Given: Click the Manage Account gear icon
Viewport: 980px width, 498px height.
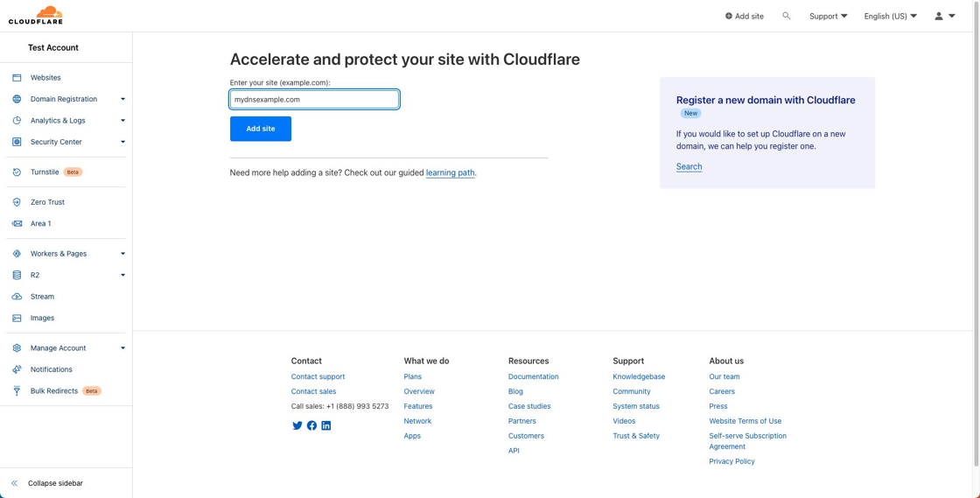Looking at the screenshot, I should [17, 348].
